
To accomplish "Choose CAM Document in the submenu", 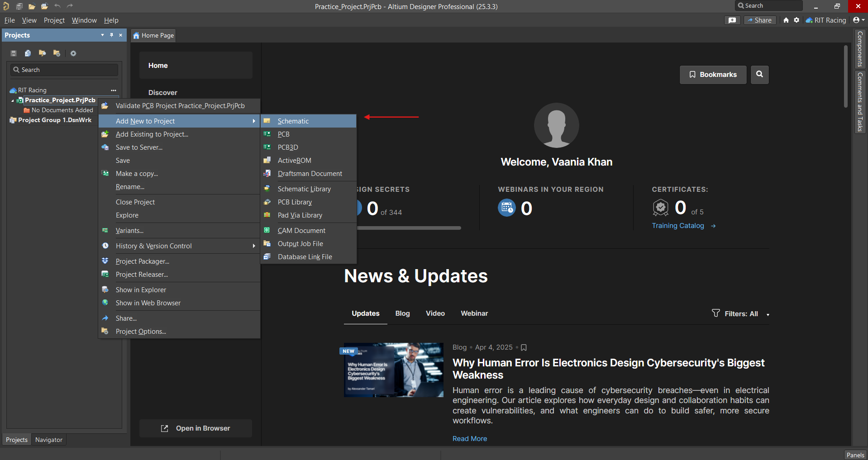I will [x=308, y=231].
